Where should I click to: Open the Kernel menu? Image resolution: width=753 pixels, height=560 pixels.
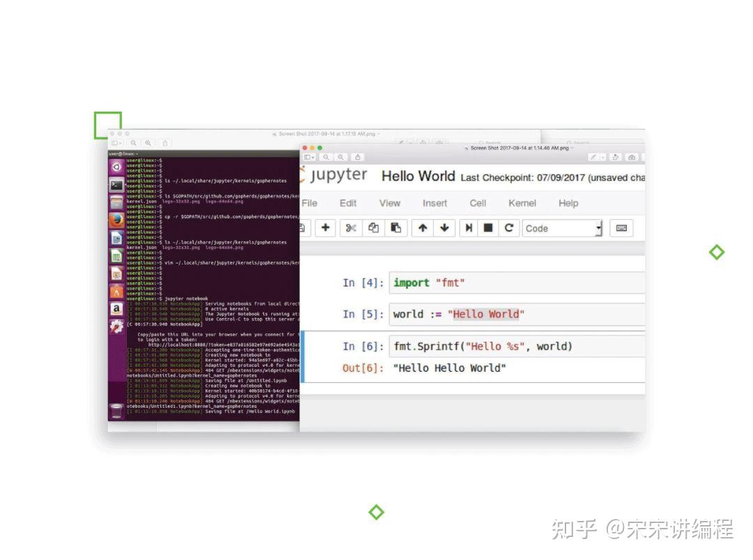tap(522, 203)
